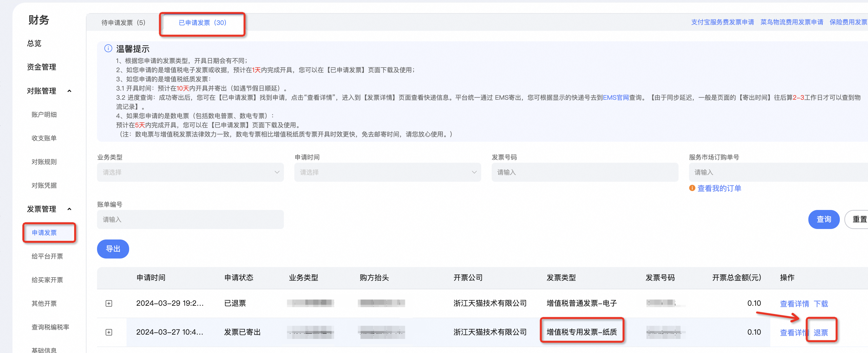This screenshot has width=868, height=353.
Task: Click the 业务类型 column header in table
Action: click(303, 278)
